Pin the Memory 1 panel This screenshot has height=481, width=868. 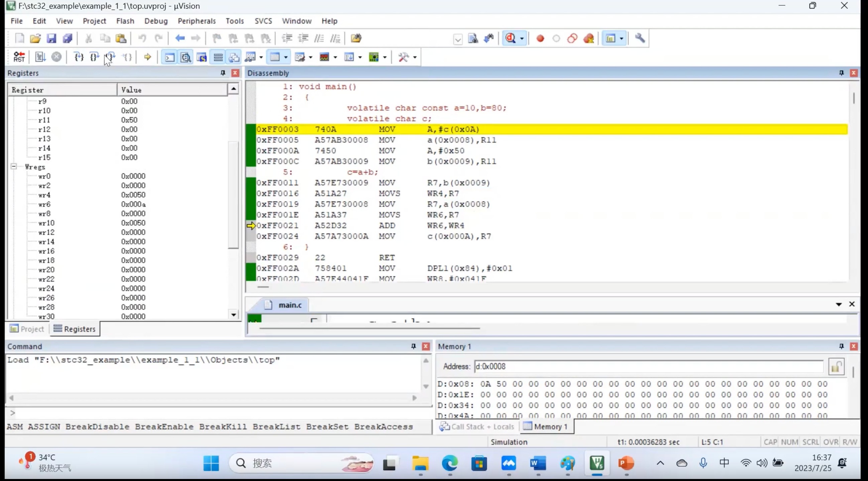click(841, 346)
